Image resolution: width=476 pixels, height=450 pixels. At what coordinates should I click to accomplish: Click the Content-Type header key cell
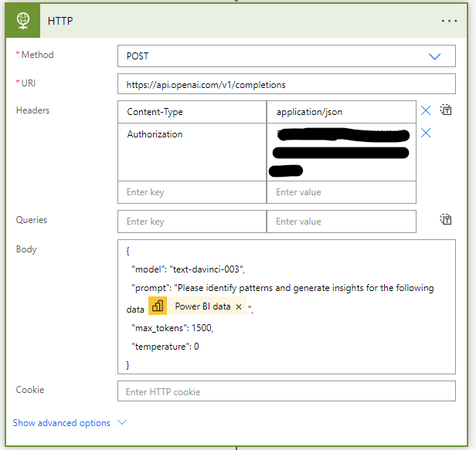point(192,112)
